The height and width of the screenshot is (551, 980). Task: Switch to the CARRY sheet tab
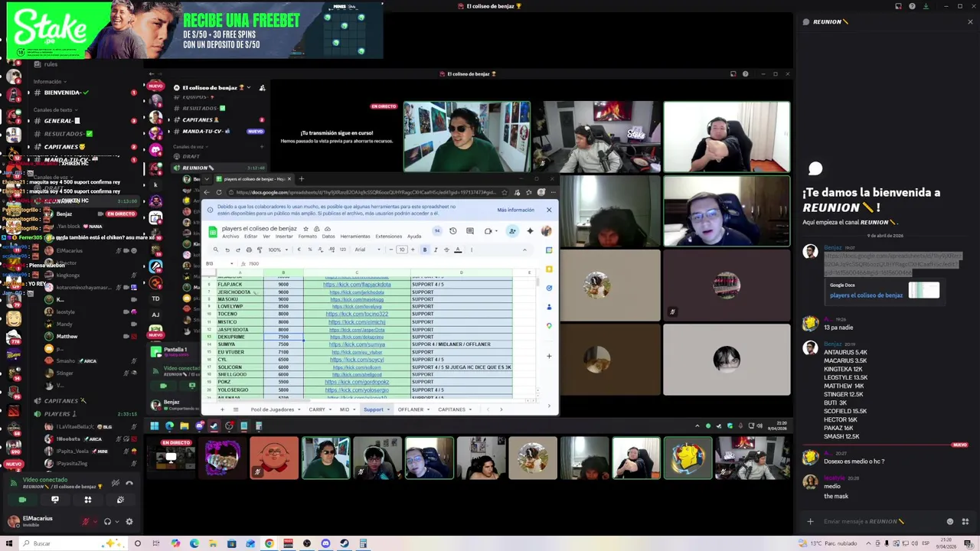[317, 409]
